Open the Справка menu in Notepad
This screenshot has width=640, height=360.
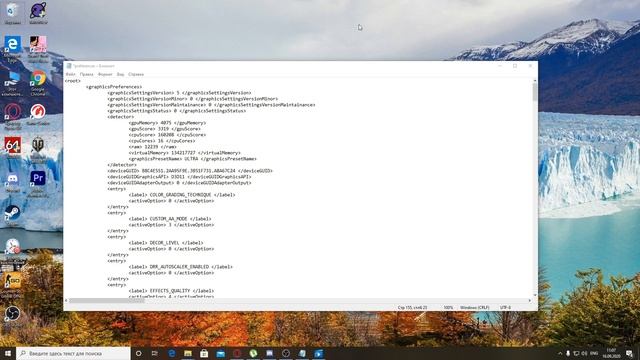pos(136,74)
